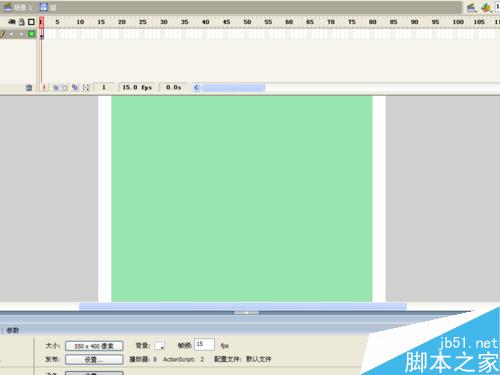The height and width of the screenshot is (375, 500).
Task: Open the background color swatch
Action: (x=159, y=346)
